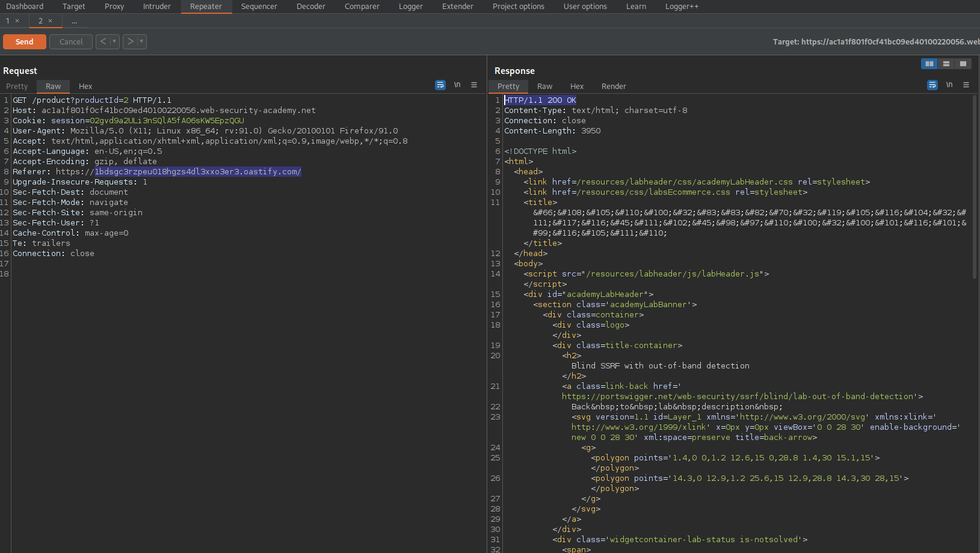Open the Learn tab

point(636,7)
